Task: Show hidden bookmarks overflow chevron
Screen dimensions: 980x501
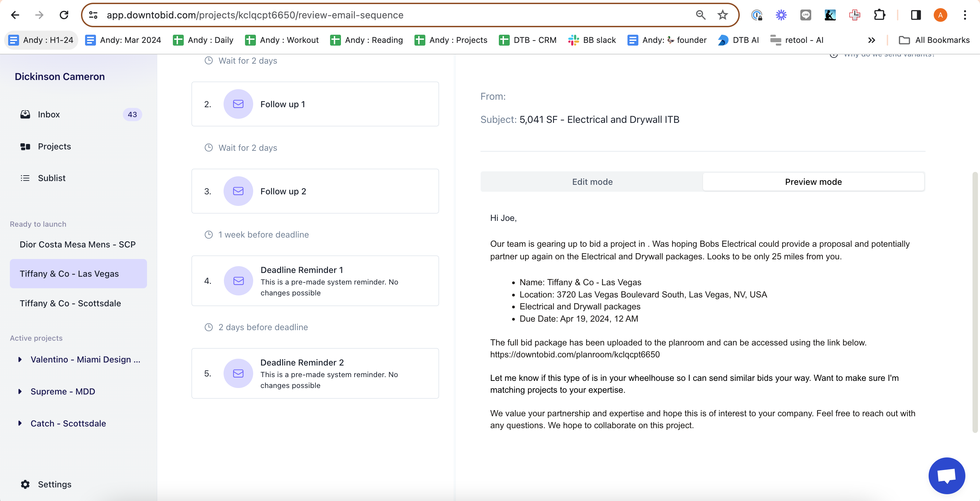Action: [871, 40]
